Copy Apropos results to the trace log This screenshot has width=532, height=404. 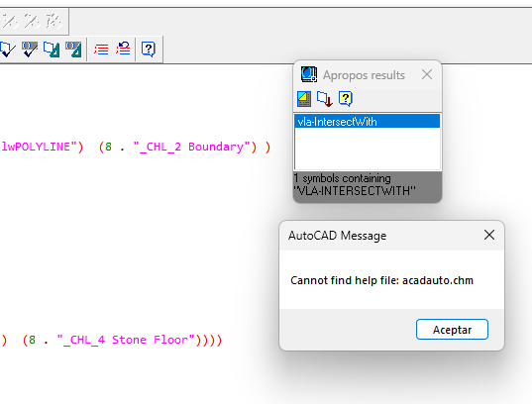[325, 99]
